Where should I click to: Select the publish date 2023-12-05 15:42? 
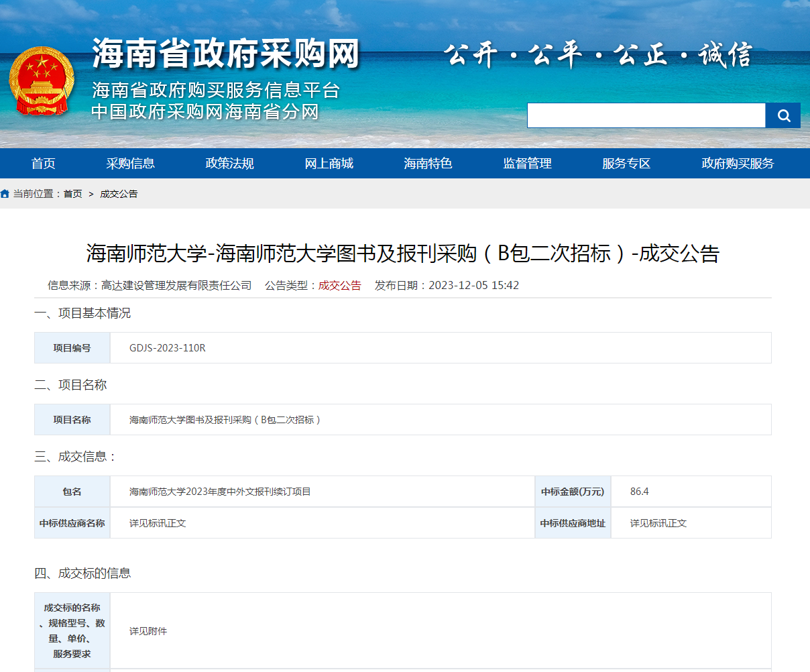[474, 285]
